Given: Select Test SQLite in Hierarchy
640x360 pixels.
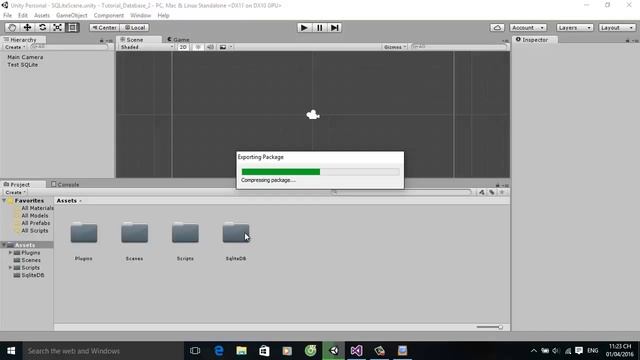Looking at the screenshot, I should click(x=22, y=65).
